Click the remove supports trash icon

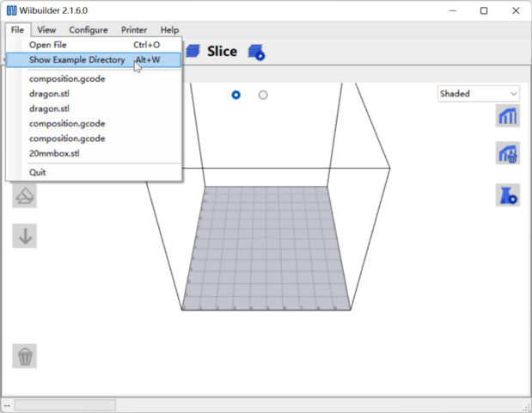pos(507,154)
